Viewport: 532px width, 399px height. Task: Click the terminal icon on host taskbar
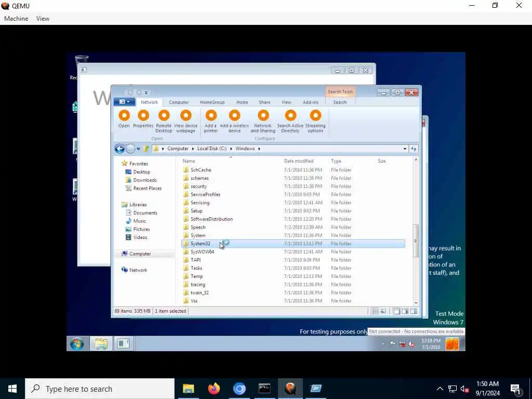(x=264, y=389)
